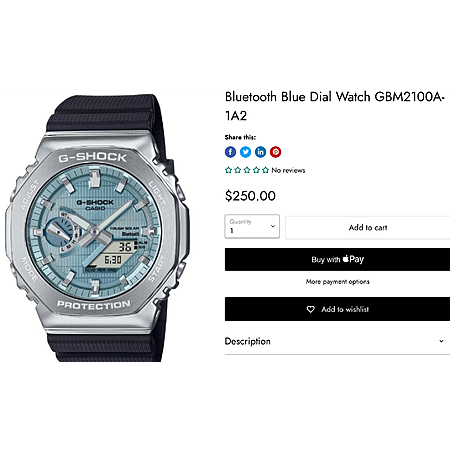Screen dimensions: 450x450
Task: Pin product using Pinterest icon
Action: pyautogui.click(x=275, y=152)
